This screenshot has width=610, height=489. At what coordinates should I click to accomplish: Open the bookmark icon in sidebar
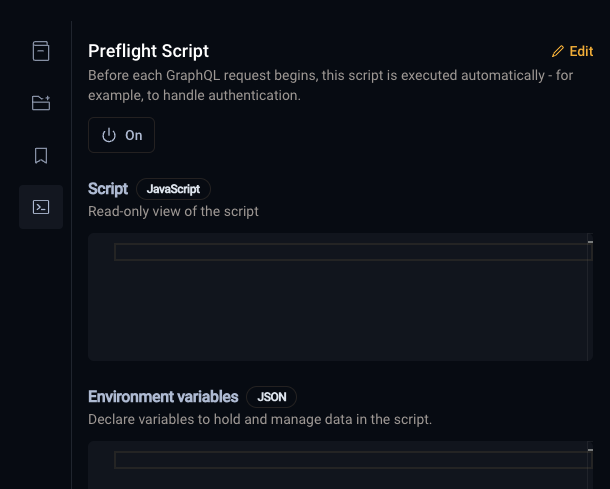(x=41, y=155)
